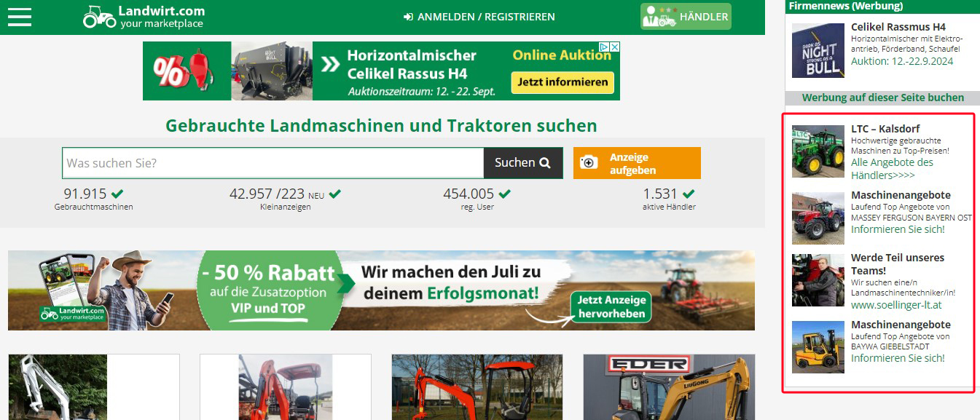The image size is (980, 420).
Task: Click the AdChoices info icon on banner
Action: tap(604, 47)
